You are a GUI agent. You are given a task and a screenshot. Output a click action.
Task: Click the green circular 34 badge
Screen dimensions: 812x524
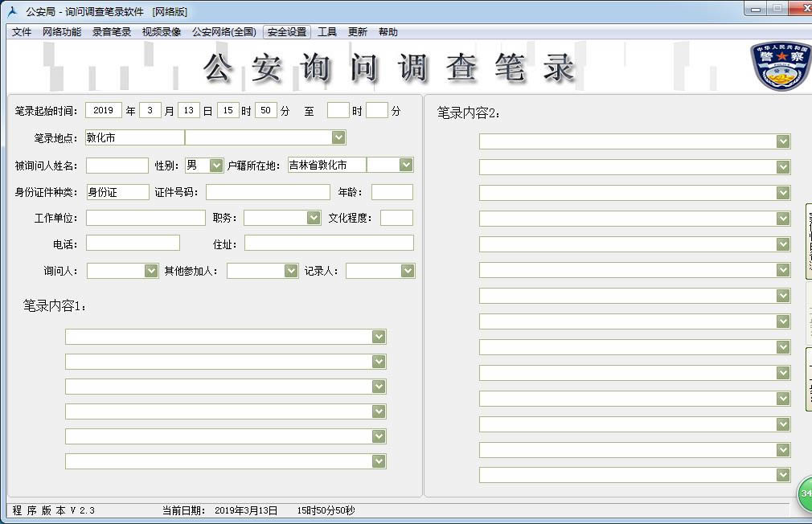pyautogui.click(x=804, y=493)
